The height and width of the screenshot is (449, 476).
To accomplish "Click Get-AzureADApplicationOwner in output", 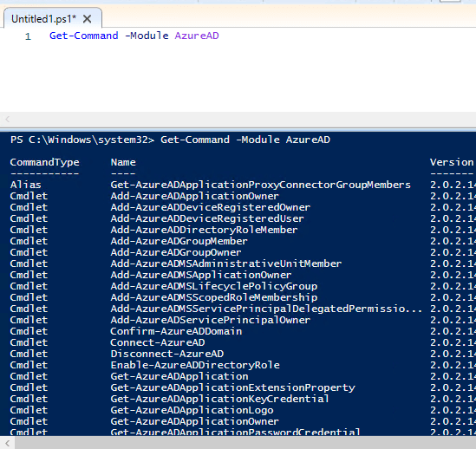I will coord(194,421).
